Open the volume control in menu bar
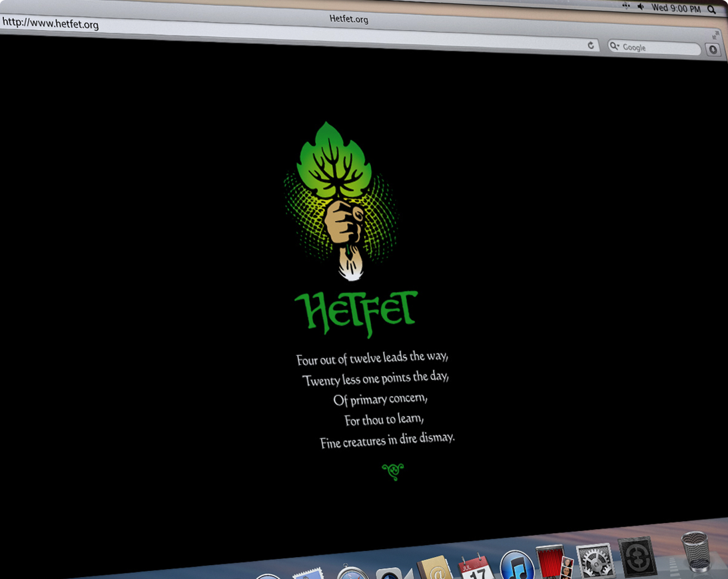Viewport: 728px width, 579px height. pyautogui.click(x=641, y=7)
